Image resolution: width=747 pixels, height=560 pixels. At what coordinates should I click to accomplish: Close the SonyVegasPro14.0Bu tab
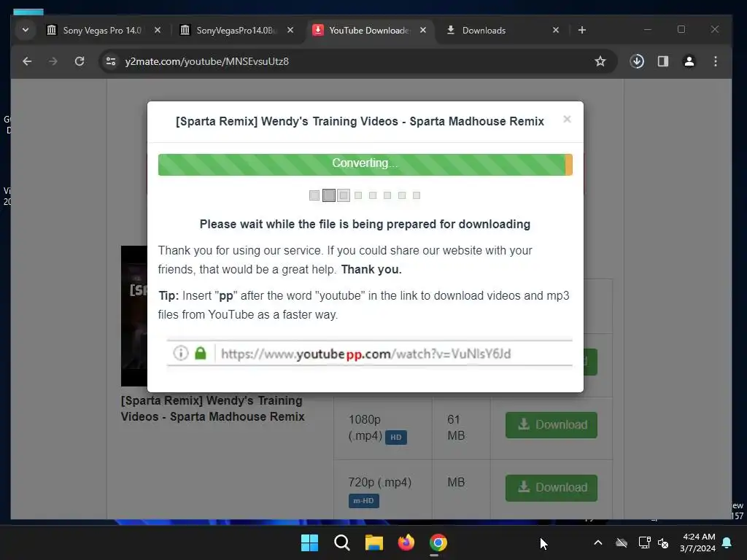pyautogui.click(x=290, y=30)
